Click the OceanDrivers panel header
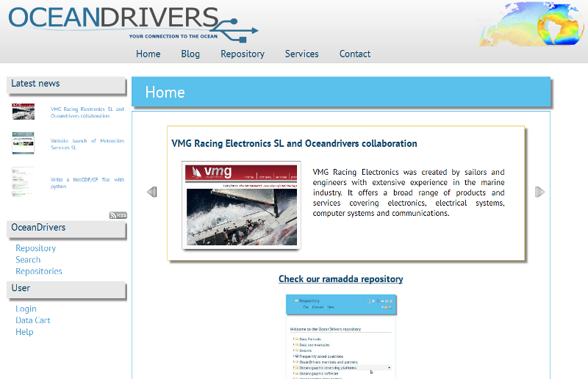Viewport: 588px width, 379px height. click(x=66, y=228)
